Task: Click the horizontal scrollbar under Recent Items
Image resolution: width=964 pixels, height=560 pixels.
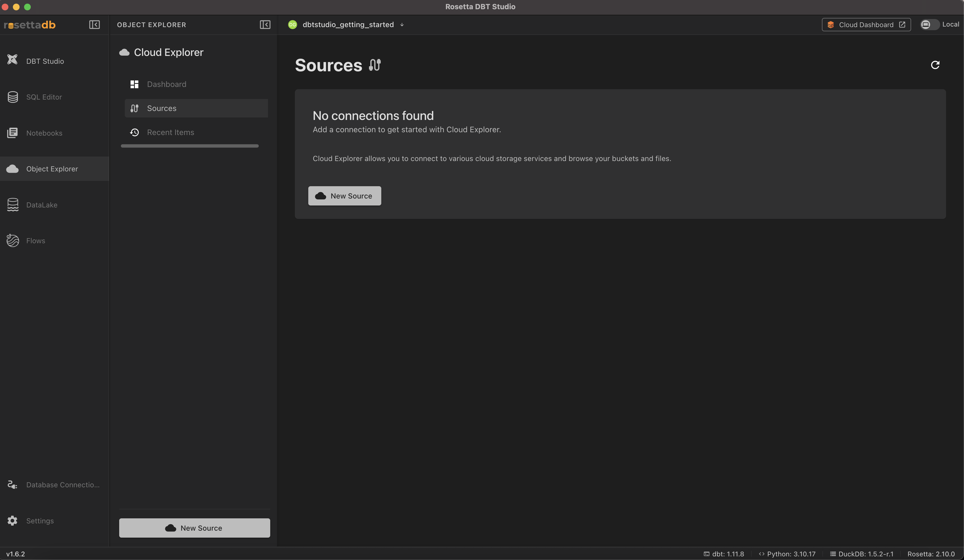Action: 190,146
